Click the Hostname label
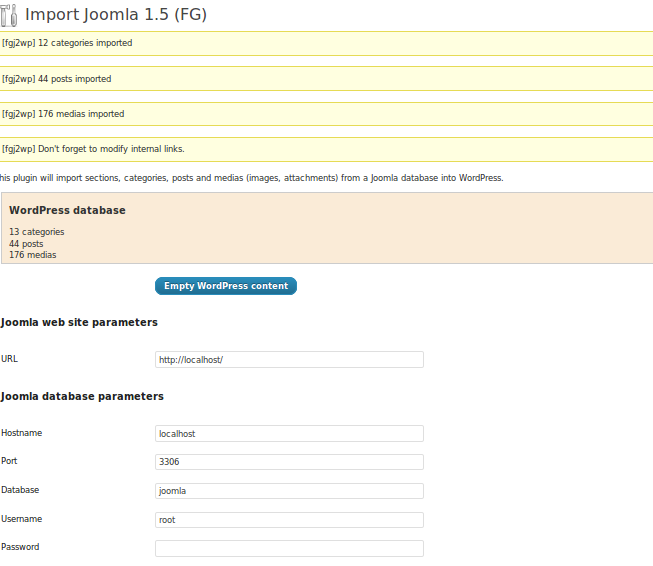The height and width of the screenshot is (566, 653). [x=22, y=433]
